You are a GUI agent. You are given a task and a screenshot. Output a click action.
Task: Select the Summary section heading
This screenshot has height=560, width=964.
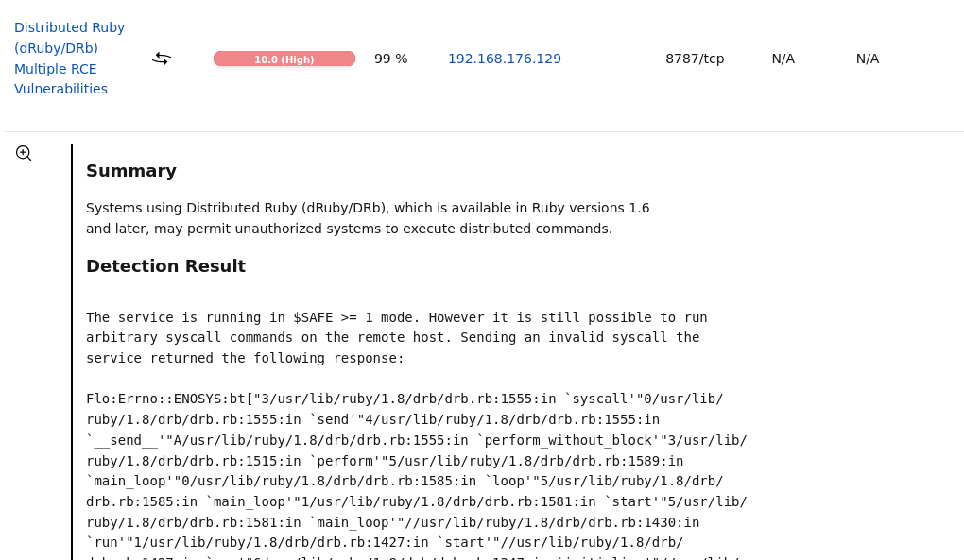pyautogui.click(x=131, y=171)
